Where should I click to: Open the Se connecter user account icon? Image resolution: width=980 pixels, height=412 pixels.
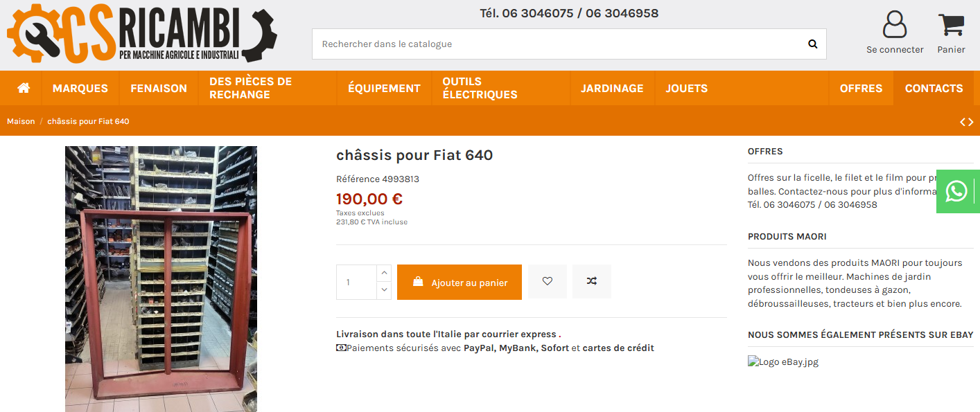click(x=895, y=25)
